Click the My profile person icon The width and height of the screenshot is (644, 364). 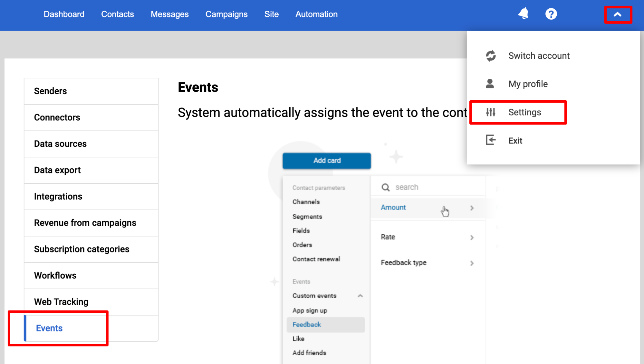[x=490, y=84]
